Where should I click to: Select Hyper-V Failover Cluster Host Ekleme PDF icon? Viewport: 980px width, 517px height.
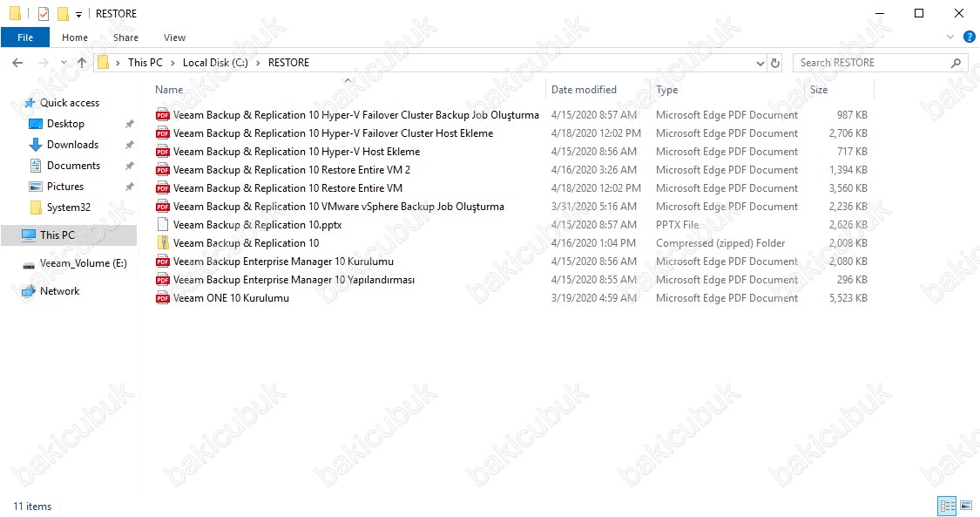coord(163,133)
